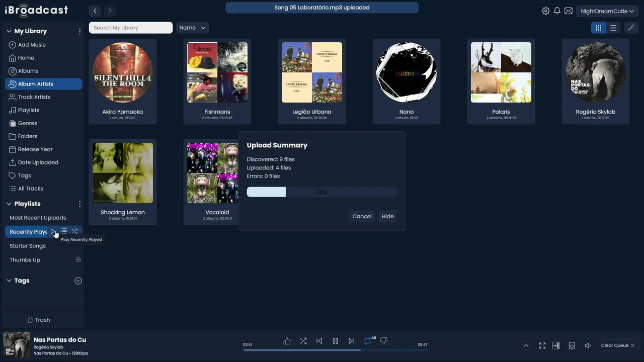Shuffle the Recently Played playlist

74,231
